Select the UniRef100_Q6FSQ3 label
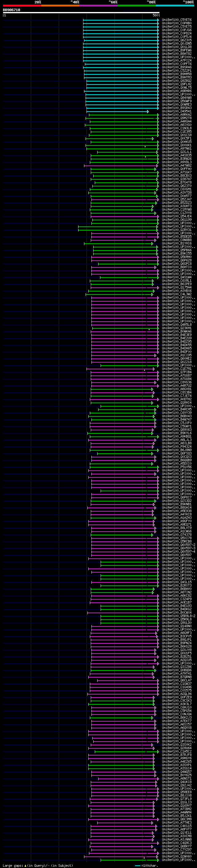This screenshot has height=868, width=197. (x=177, y=453)
